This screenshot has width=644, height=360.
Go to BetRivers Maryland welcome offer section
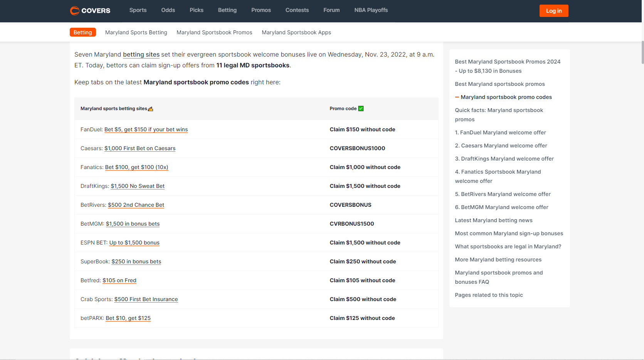(503, 194)
